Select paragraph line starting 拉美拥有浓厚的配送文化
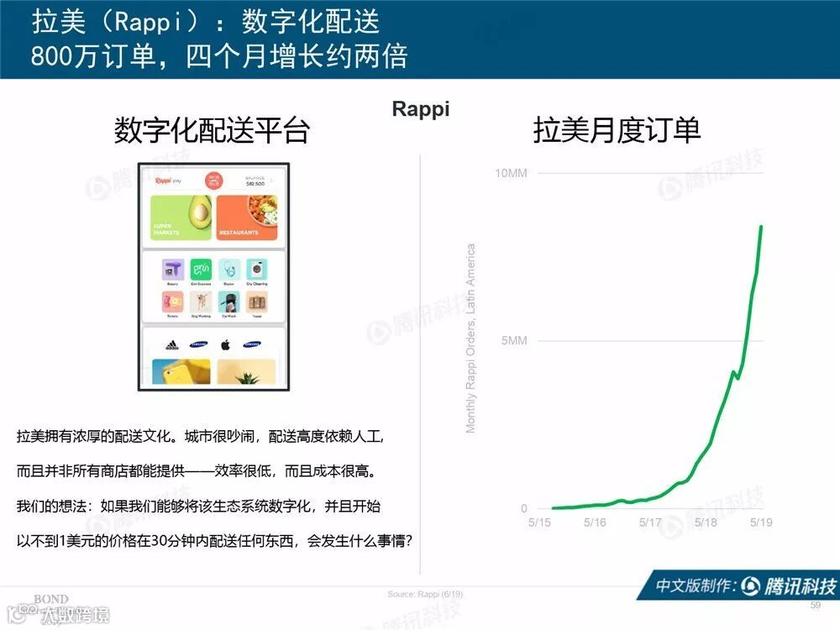Image resolution: width=840 pixels, height=630 pixels. tap(201, 437)
